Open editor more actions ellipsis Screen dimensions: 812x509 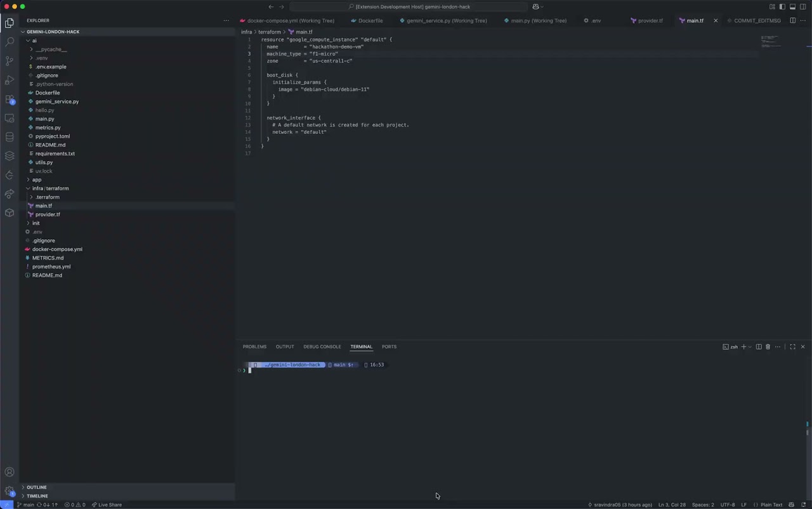[x=802, y=20]
